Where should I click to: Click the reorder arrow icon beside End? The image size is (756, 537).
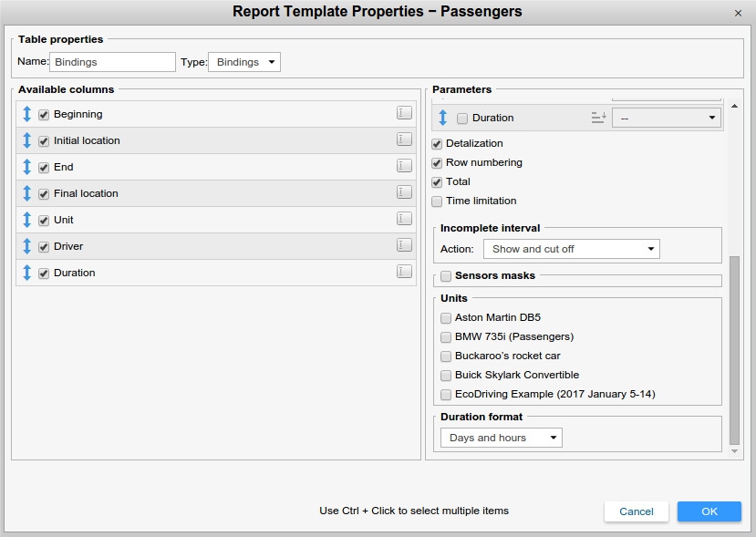coord(27,167)
